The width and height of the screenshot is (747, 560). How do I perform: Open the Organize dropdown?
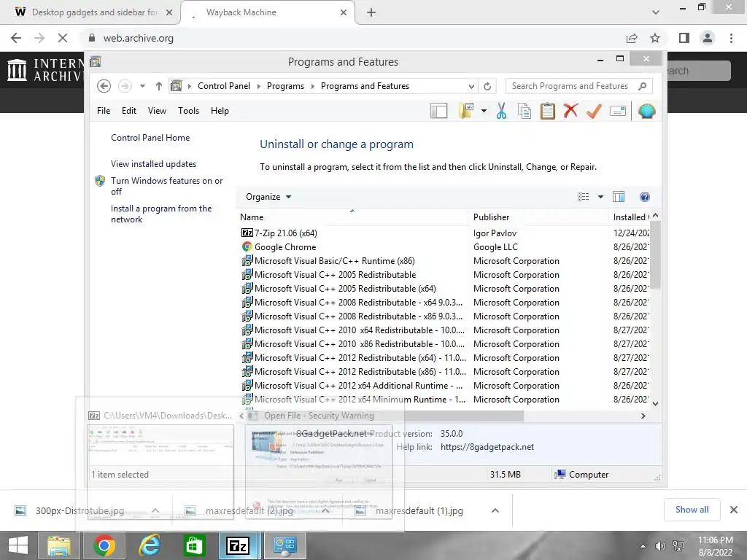268,197
